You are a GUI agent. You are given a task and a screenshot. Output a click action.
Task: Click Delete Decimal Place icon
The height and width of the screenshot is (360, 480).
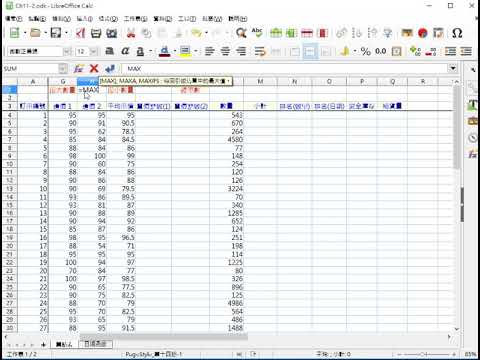coord(431,51)
